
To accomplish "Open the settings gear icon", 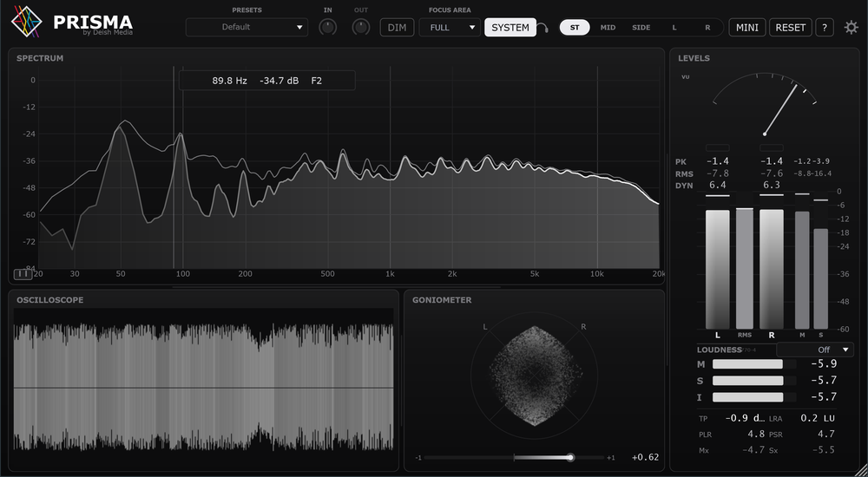I will (x=851, y=27).
